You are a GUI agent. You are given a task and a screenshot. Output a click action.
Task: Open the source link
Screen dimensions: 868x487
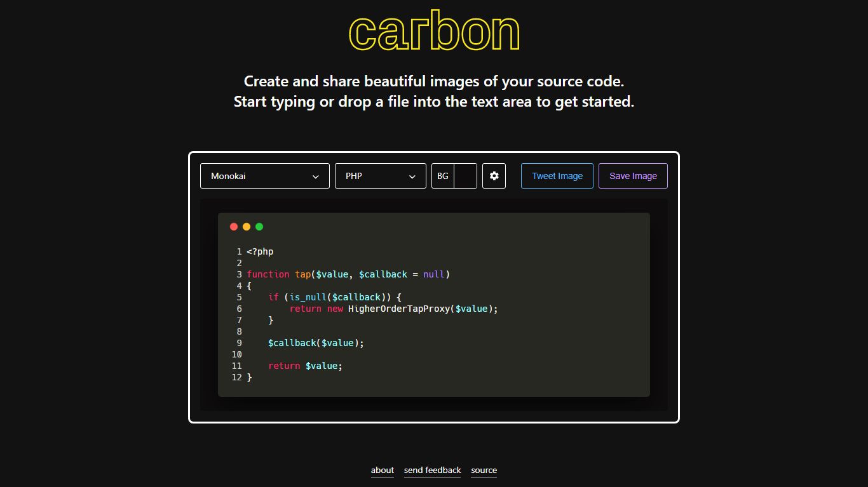click(484, 470)
